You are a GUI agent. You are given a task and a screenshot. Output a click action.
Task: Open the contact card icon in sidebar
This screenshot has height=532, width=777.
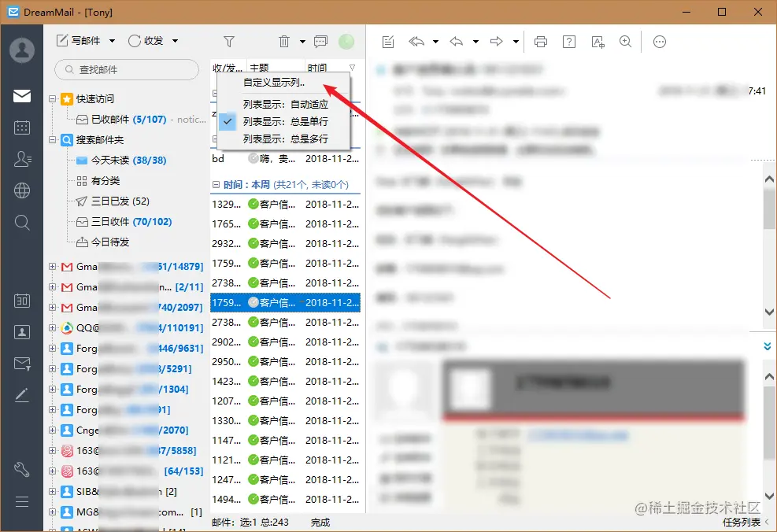22,332
